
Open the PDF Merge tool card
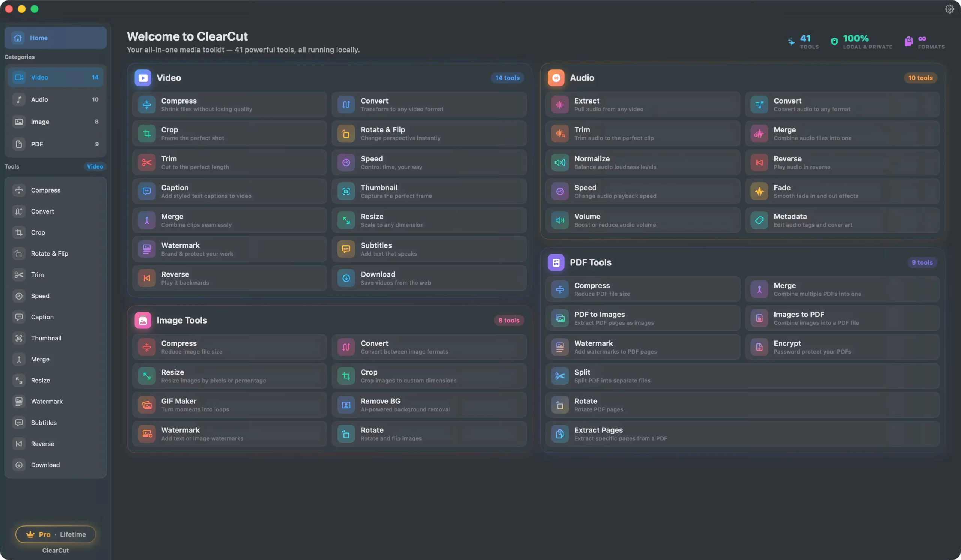(x=842, y=289)
